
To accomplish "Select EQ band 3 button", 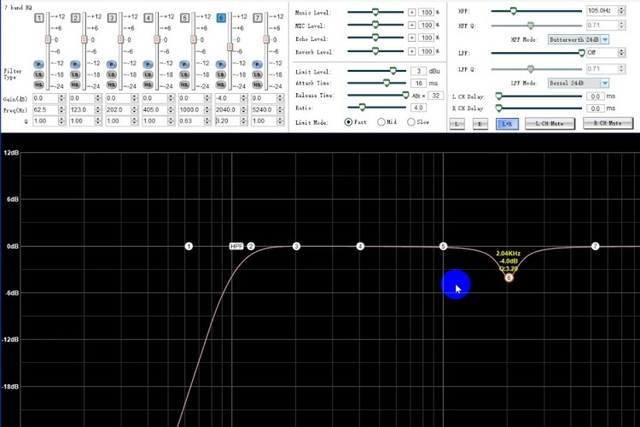I will 112,18.
